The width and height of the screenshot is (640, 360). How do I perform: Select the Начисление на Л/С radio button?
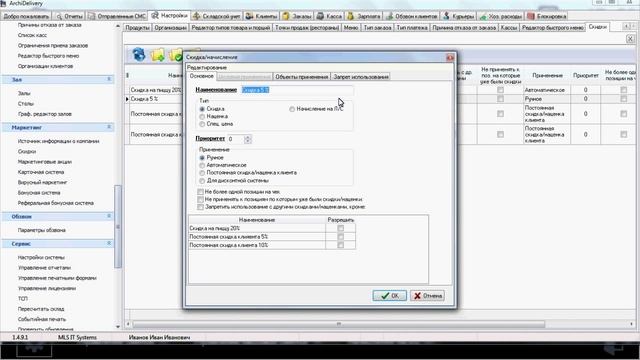[292, 109]
